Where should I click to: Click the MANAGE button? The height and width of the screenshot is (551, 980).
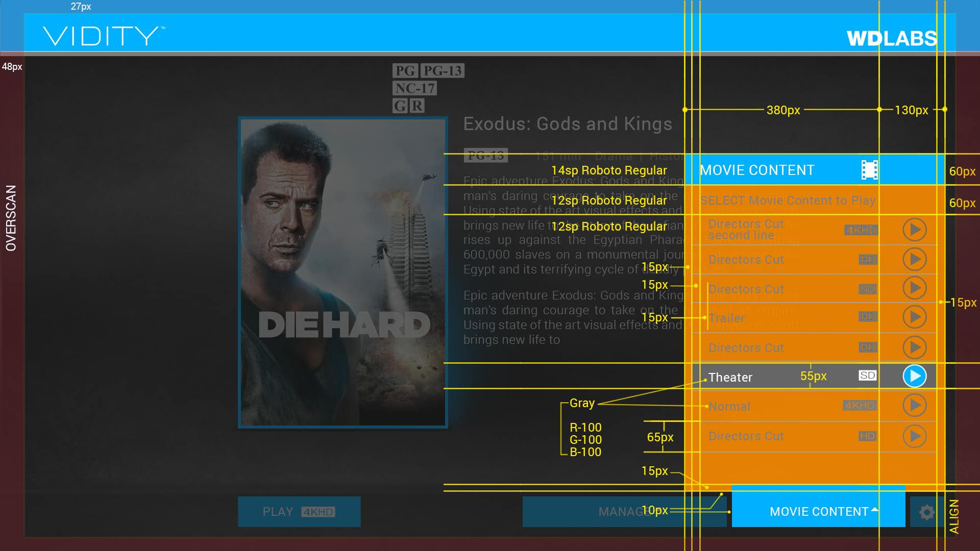[x=624, y=512]
